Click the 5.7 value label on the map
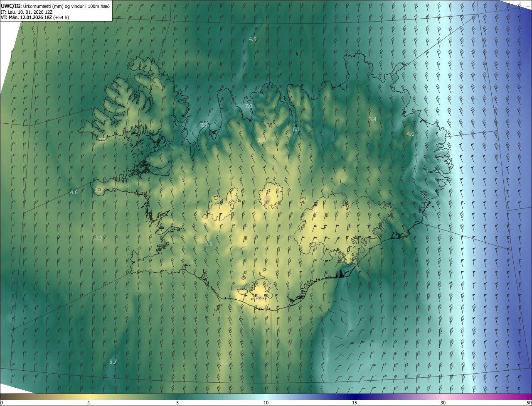 [x=113, y=362]
